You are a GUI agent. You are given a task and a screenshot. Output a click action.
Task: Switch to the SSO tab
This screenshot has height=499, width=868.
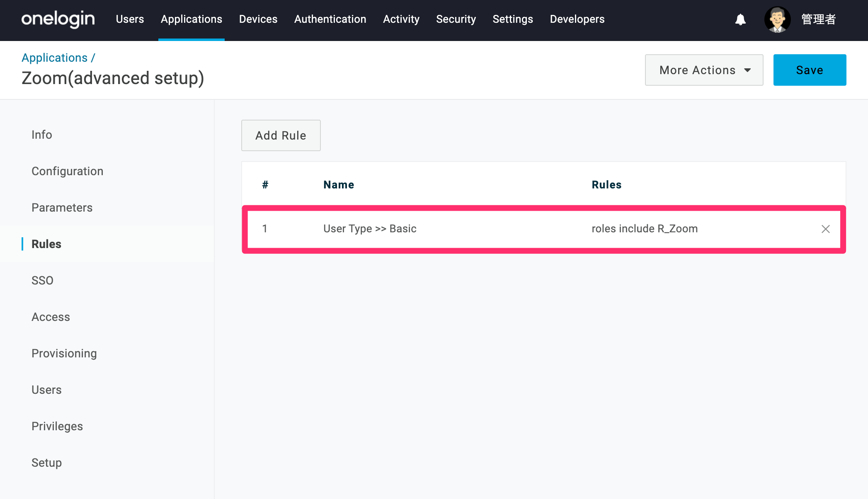pos(42,280)
